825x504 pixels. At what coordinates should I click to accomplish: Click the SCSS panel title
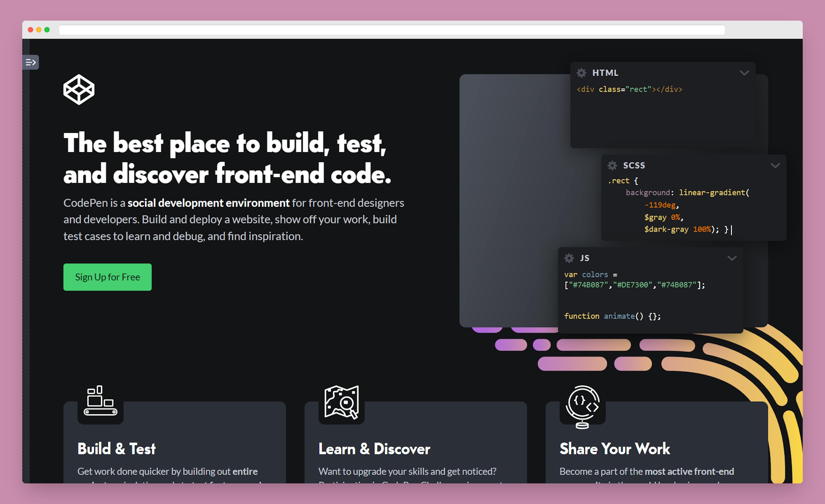634,165
